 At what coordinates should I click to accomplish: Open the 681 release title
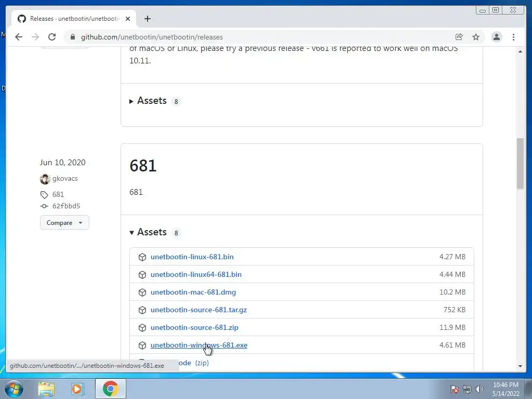143,166
